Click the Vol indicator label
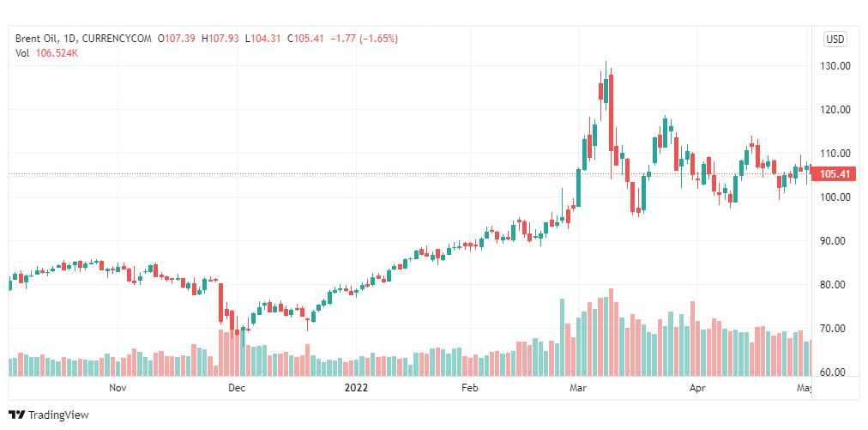The image size is (868, 430). [23, 54]
